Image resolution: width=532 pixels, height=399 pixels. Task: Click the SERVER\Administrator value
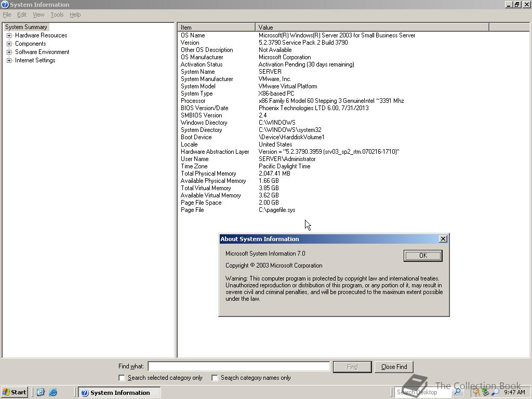pos(287,159)
